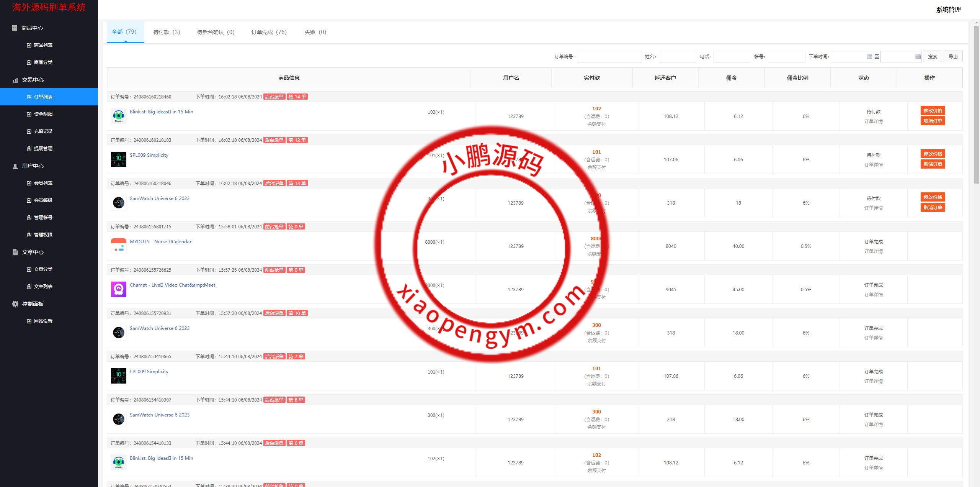Open the MYDUTY - Nurse Calendar product link

pyautogui.click(x=160, y=242)
